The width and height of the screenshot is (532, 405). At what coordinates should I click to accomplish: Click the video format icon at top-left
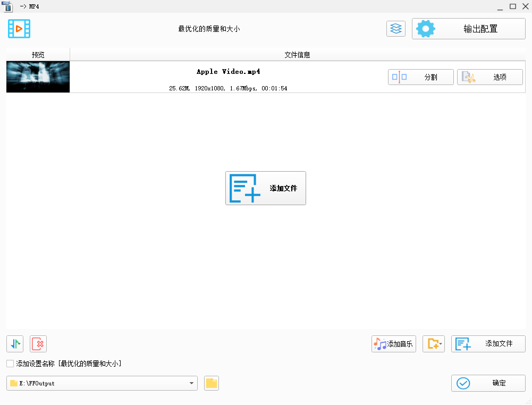19,29
